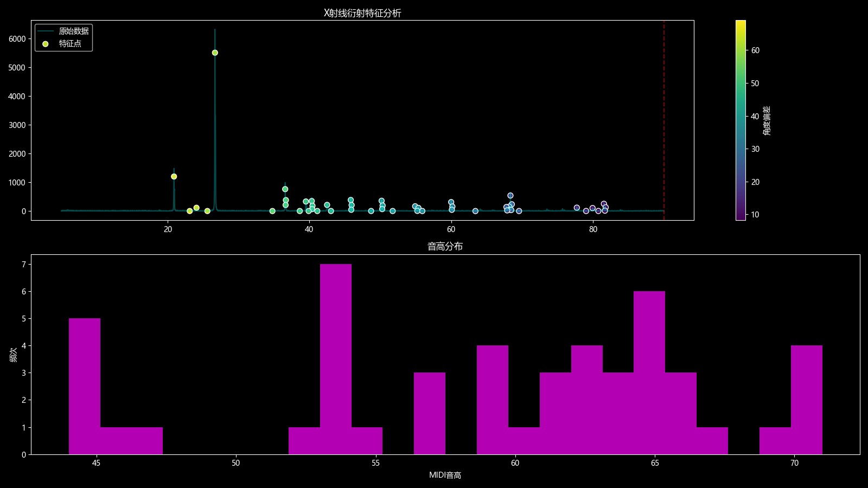The height and width of the screenshot is (488, 868).
Task: Click the red dashed vertical line
Action: pos(664,120)
